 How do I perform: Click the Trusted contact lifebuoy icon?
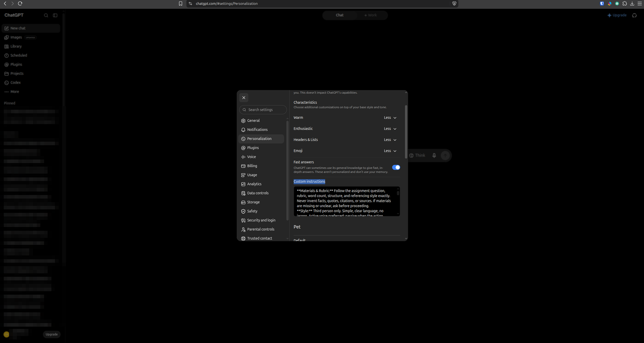243,238
